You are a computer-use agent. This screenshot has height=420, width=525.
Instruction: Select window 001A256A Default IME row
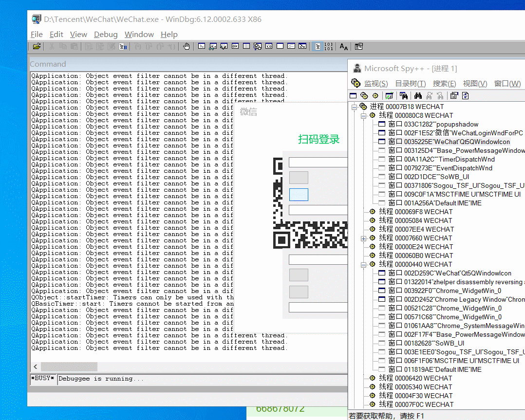[x=435, y=203]
